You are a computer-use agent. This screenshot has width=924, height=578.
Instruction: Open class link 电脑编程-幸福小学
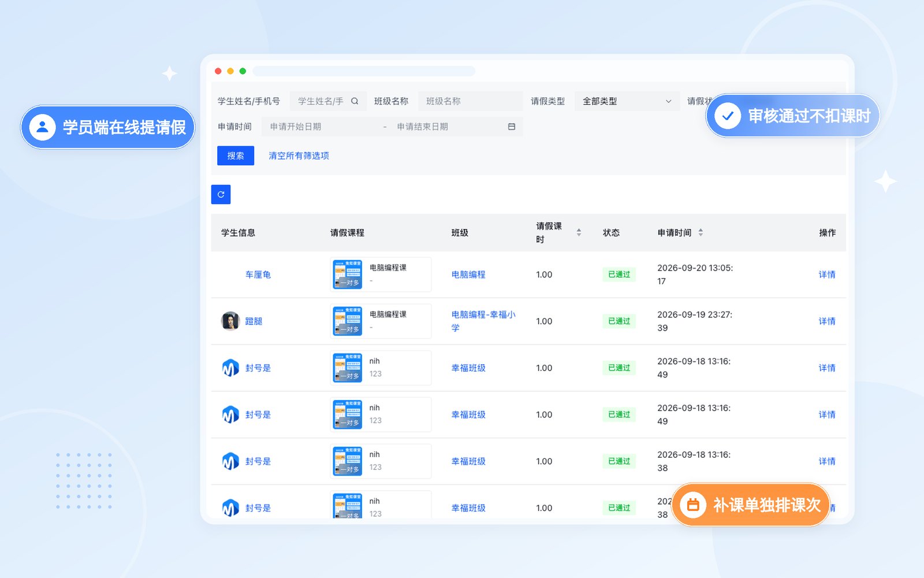coord(483,321)
